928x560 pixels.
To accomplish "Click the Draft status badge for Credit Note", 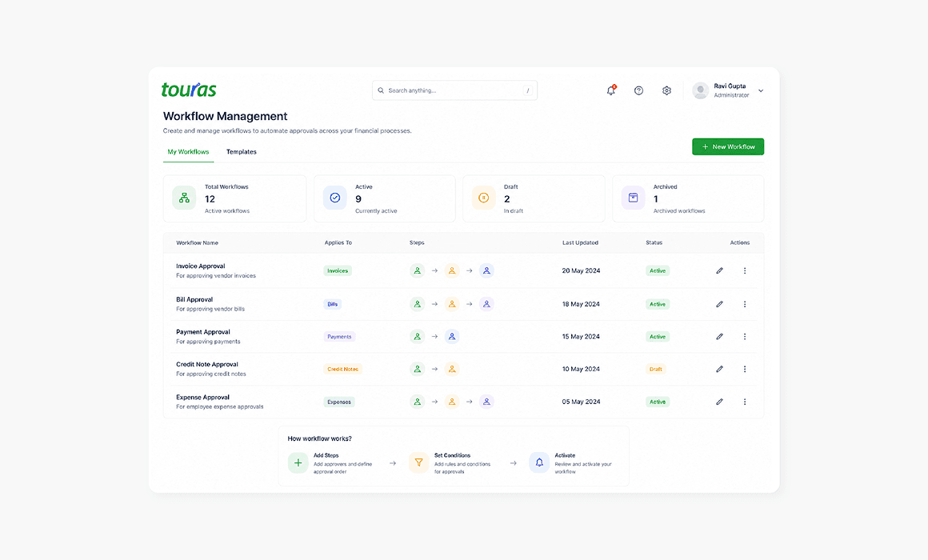I will (x=656, y=369).
